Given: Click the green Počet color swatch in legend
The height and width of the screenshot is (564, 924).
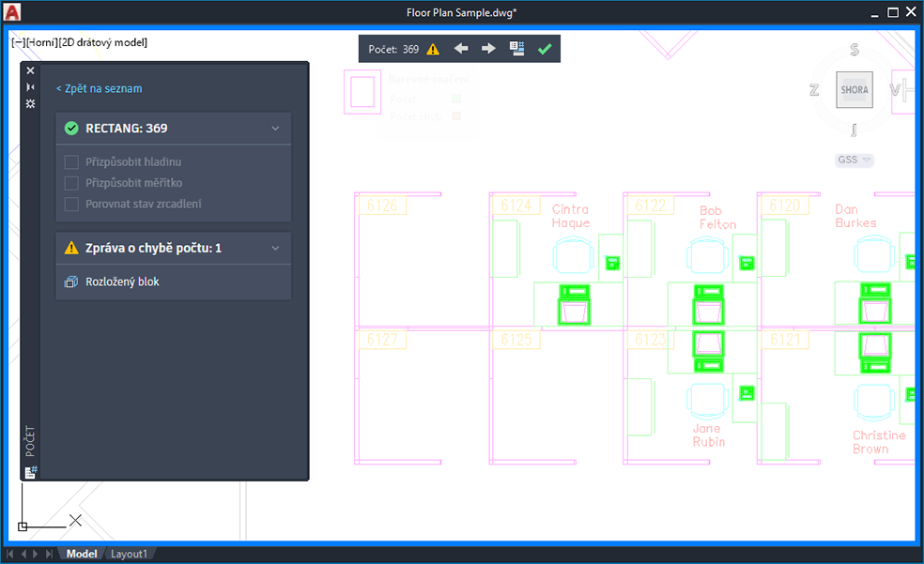Looking at the screenshot, I should click(x=456, y=99).
